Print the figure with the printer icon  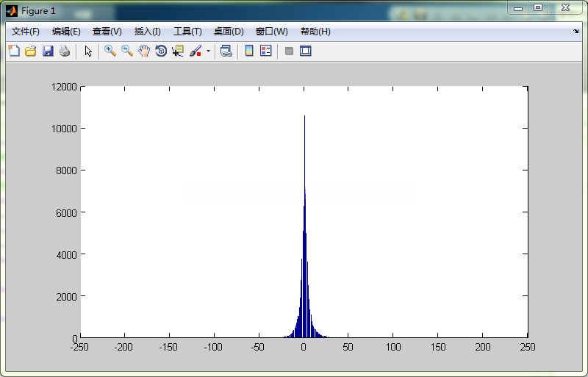click(x=65, y=51)
